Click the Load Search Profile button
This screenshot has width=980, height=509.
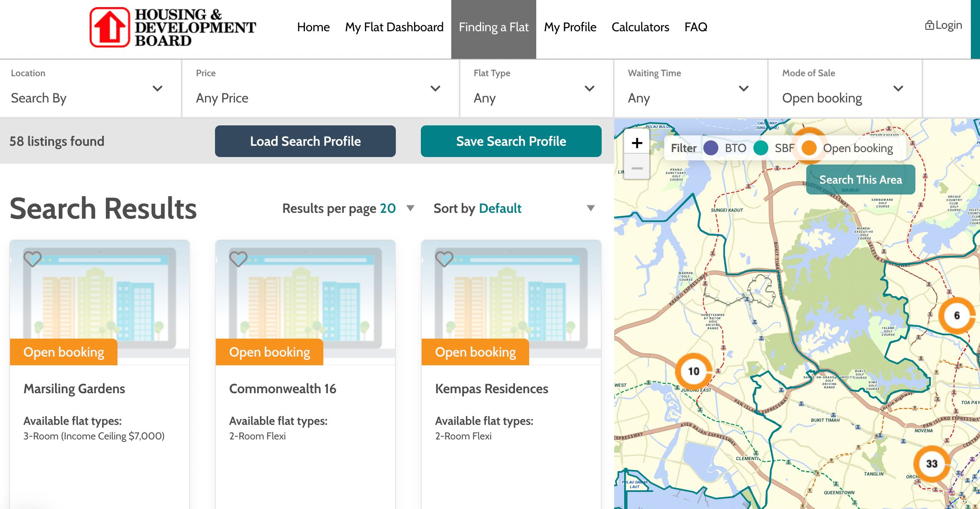click(x=305, y=140)
